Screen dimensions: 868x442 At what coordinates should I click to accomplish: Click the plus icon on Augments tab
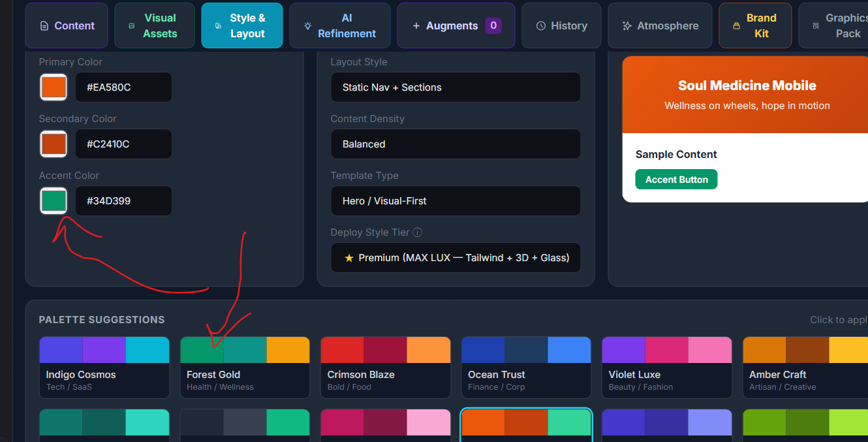point(416,26)
